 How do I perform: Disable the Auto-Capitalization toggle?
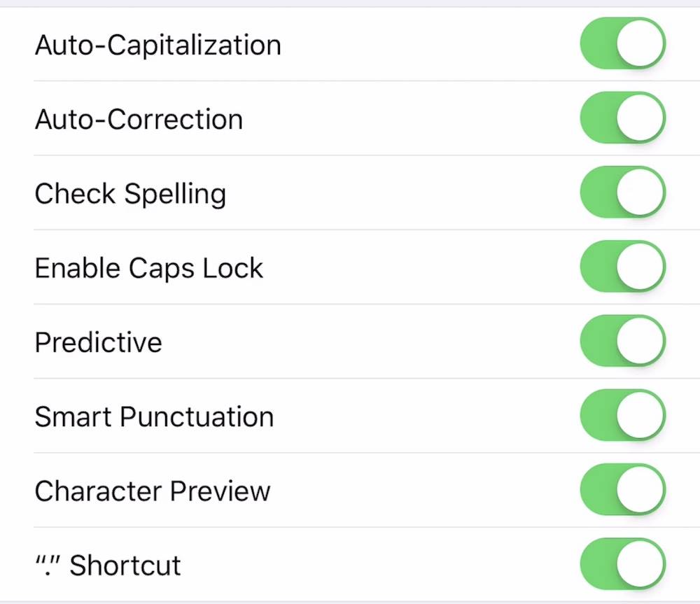622,43
